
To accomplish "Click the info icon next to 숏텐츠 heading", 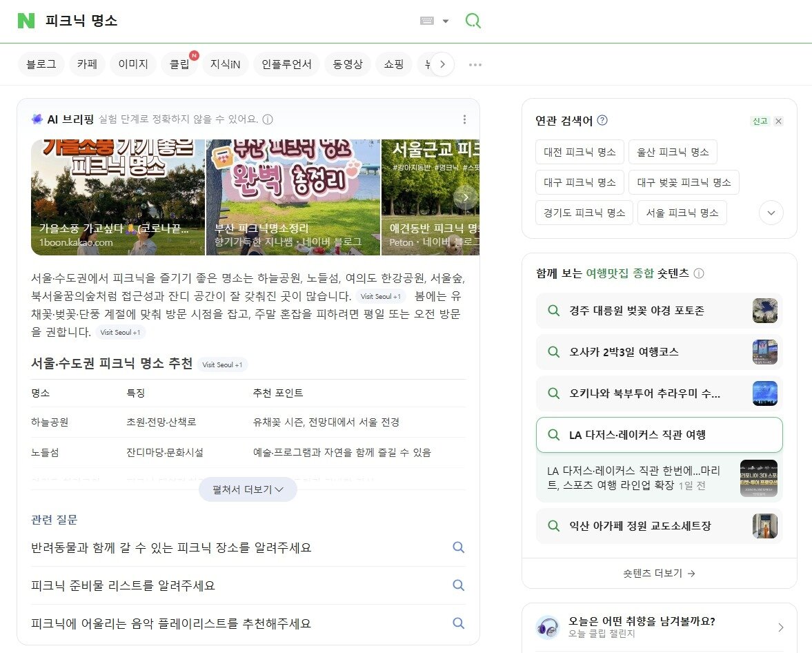I will click(700, 273).
